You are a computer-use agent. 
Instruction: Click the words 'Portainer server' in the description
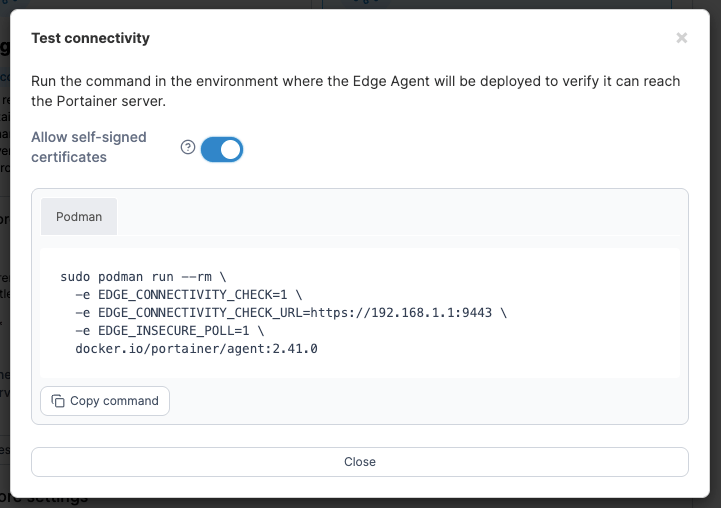coord(109,101)
